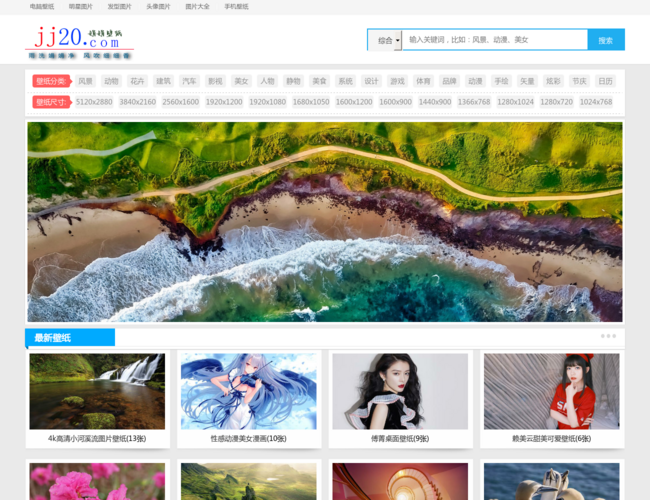Select the 节庆 wallpaper category

[579, 81]
